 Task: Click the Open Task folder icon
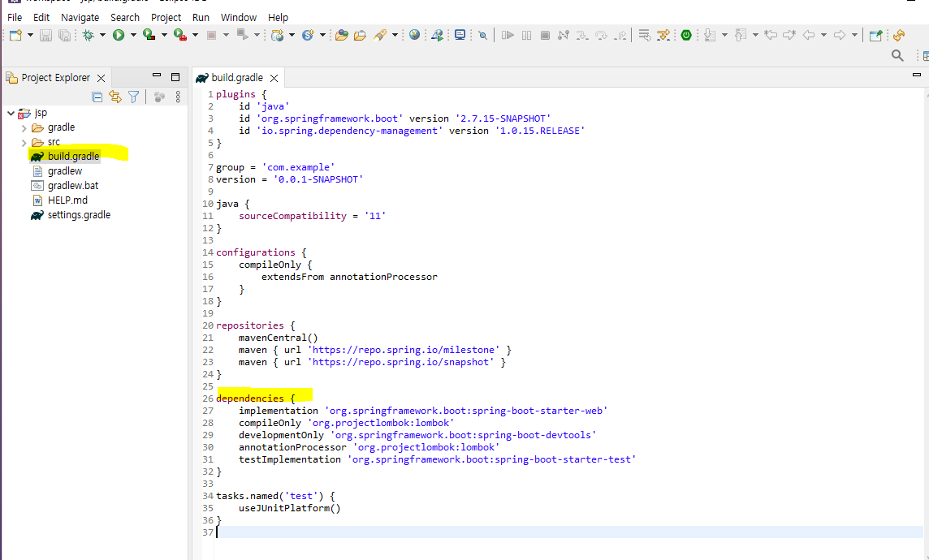[360, 36]
